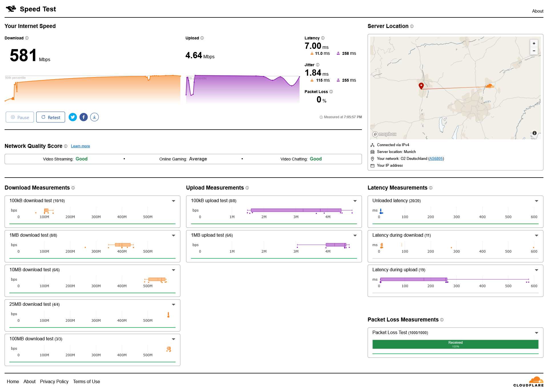This screenshot has height=392, width=548.
Task: Click the info icon beside Packet Loss
Action: tap(331, 92)
